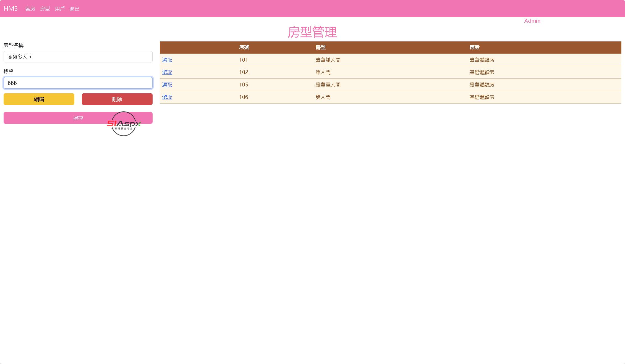Screen dimensions: 625x364
Task: Select row 106 via 選取 link
Action: coord(167,97)
